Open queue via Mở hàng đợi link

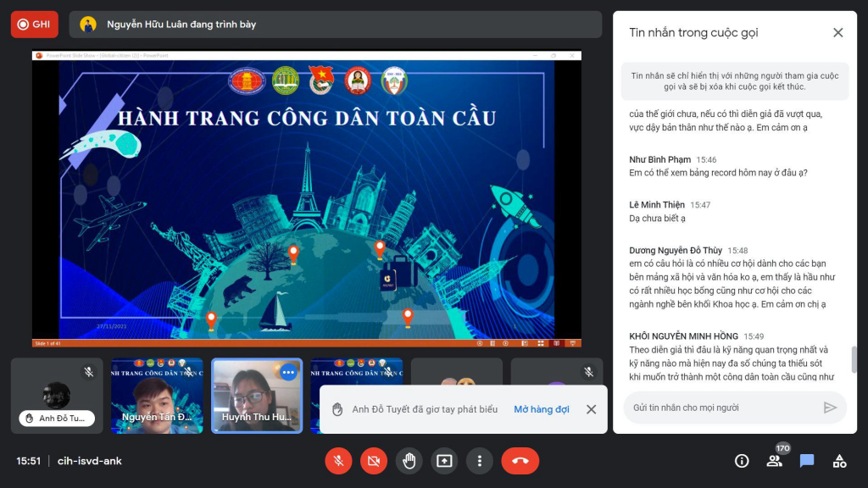coord(542,409)
